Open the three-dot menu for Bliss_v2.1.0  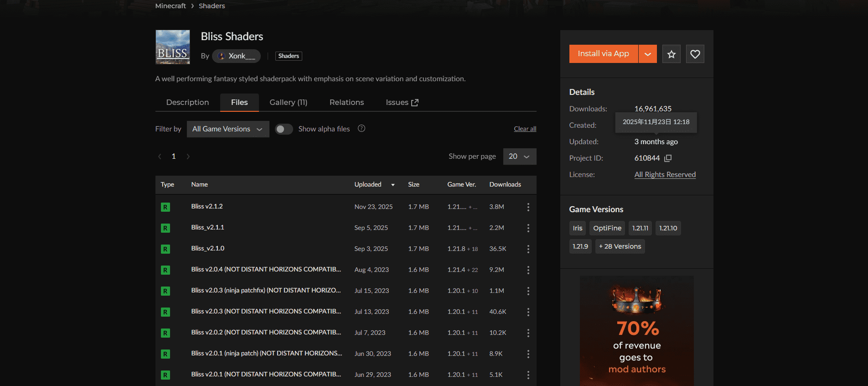(528, 249)
